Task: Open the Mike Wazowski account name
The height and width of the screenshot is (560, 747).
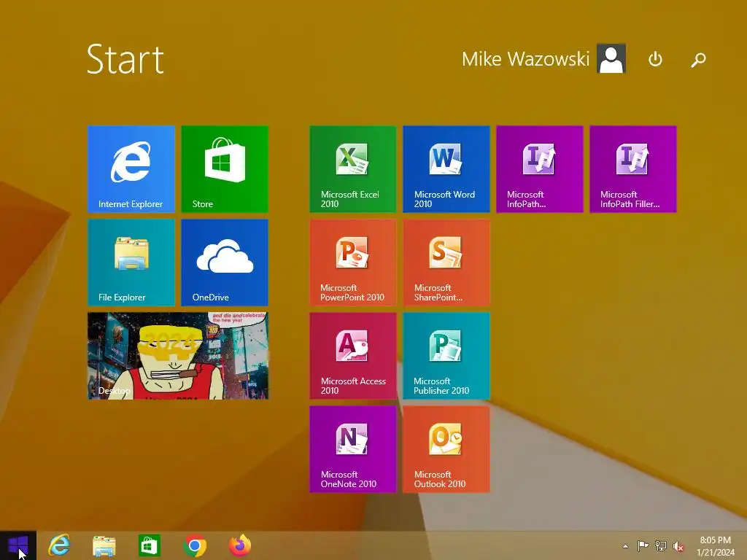Action: (x=525, y=59)
